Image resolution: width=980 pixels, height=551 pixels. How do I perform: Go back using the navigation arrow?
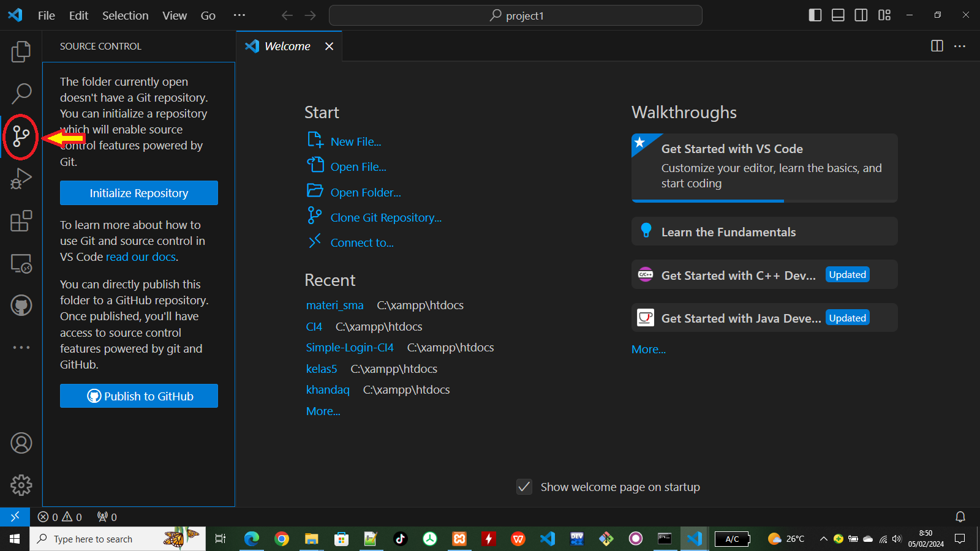[x=287, y=15]
